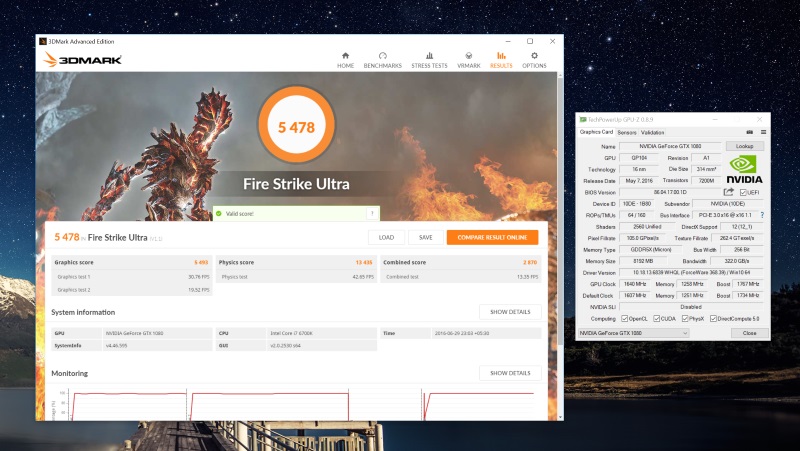Toggle the DirectCompute 5.0 checkbox
800x451 pixels.
coord(713,318)
